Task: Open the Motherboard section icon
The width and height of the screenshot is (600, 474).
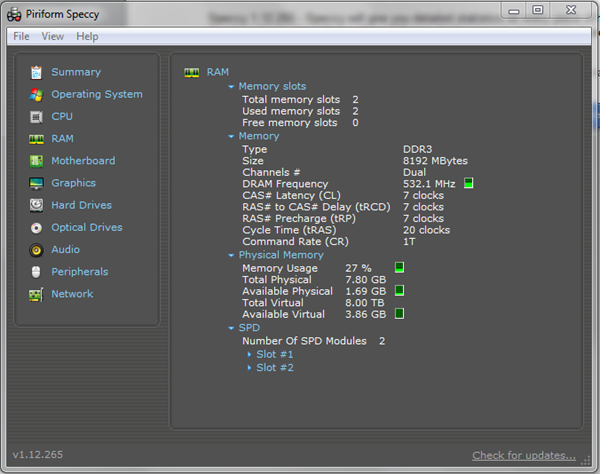Action: (36, 161)
